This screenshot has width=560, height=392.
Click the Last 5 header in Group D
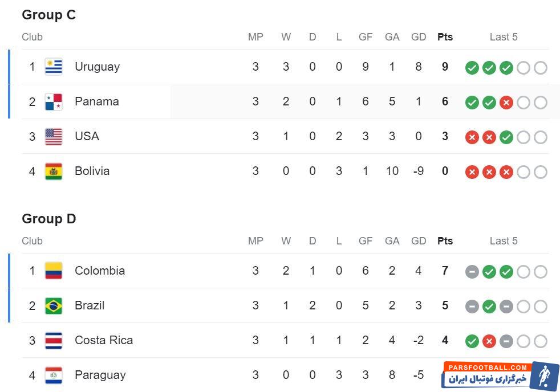[x=504, y=241]
